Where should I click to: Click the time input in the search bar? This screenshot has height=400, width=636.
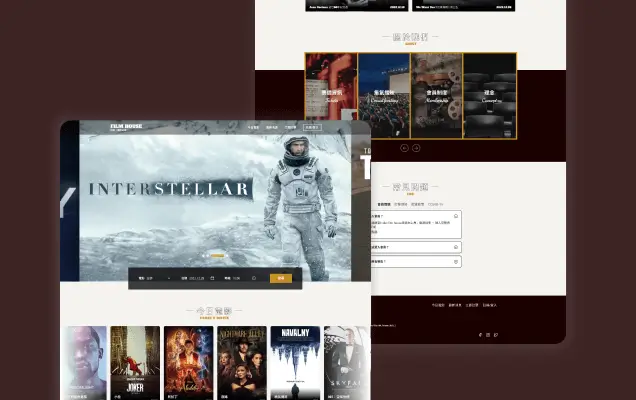tap(240, 278)
